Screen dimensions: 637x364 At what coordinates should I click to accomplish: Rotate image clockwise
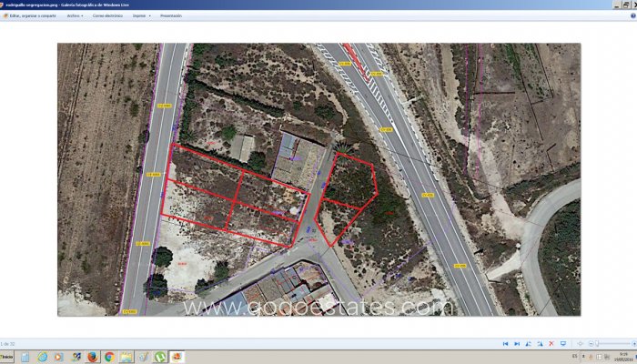click(539, 343)
